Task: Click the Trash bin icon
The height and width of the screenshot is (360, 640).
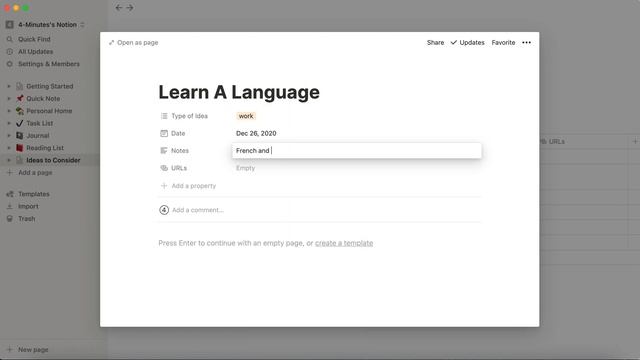Action: (x=10, y=219)
